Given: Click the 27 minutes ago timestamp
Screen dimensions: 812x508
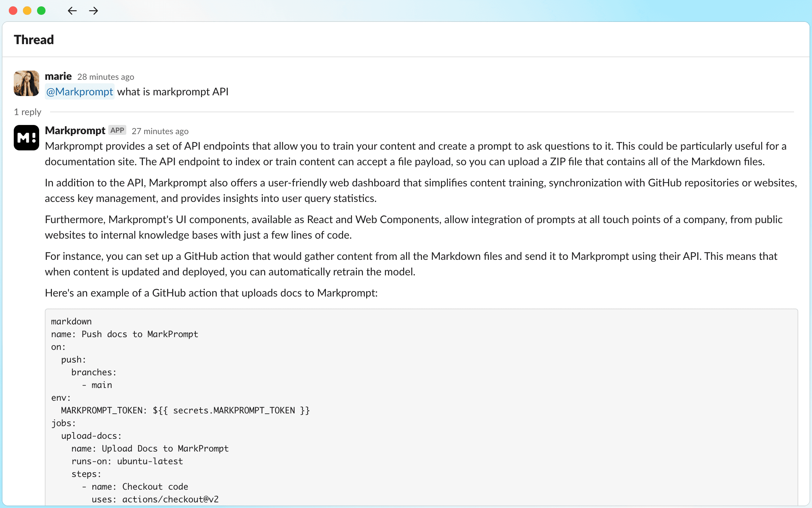Looking at the screenshot, I should tap(160, 131).
